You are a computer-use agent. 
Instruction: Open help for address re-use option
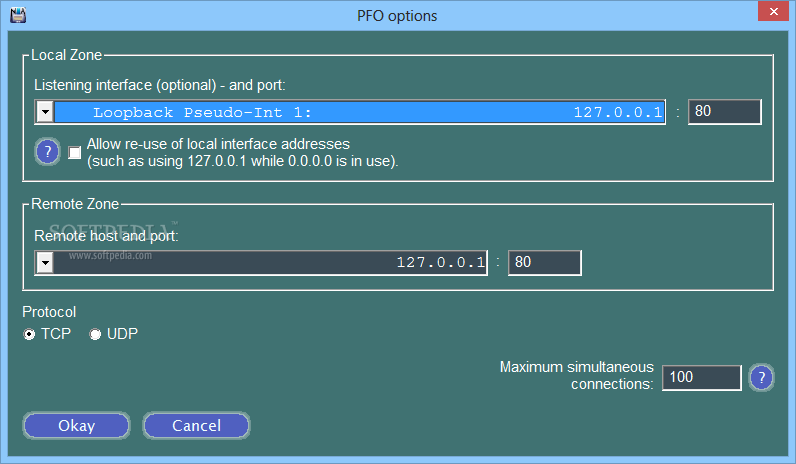click(47, 152)
